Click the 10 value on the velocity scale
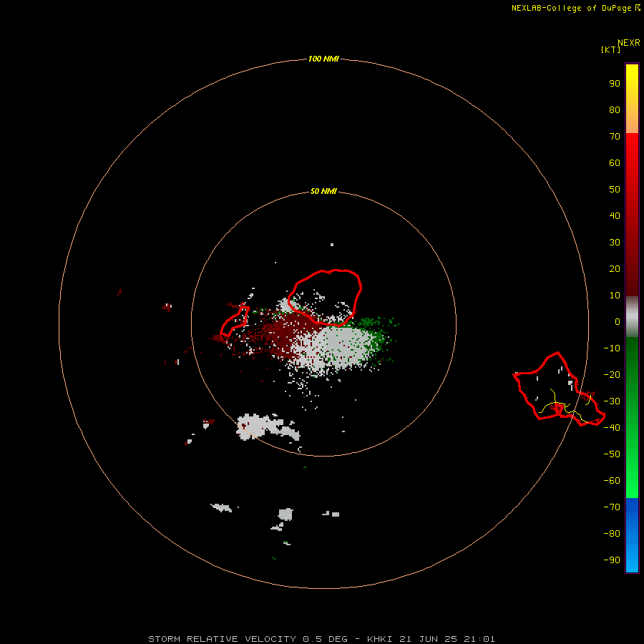Viewport: 644px width, 644px height. coord(615,296)
